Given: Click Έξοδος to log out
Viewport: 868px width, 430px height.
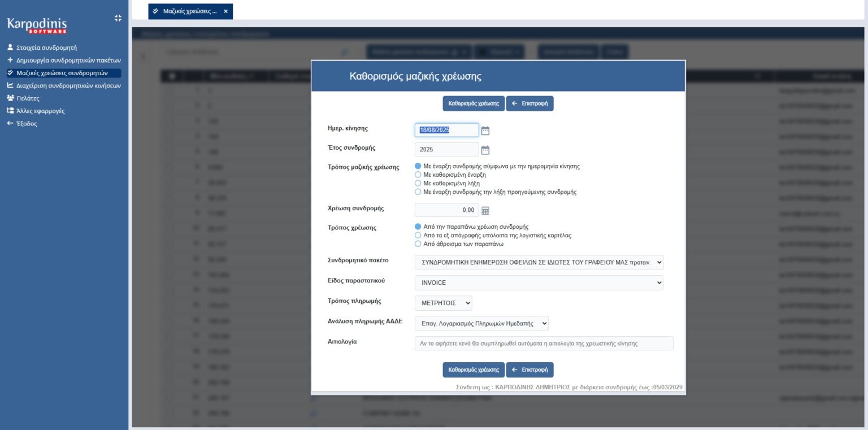Looking at the screenshot, I should tap(27, 124).
